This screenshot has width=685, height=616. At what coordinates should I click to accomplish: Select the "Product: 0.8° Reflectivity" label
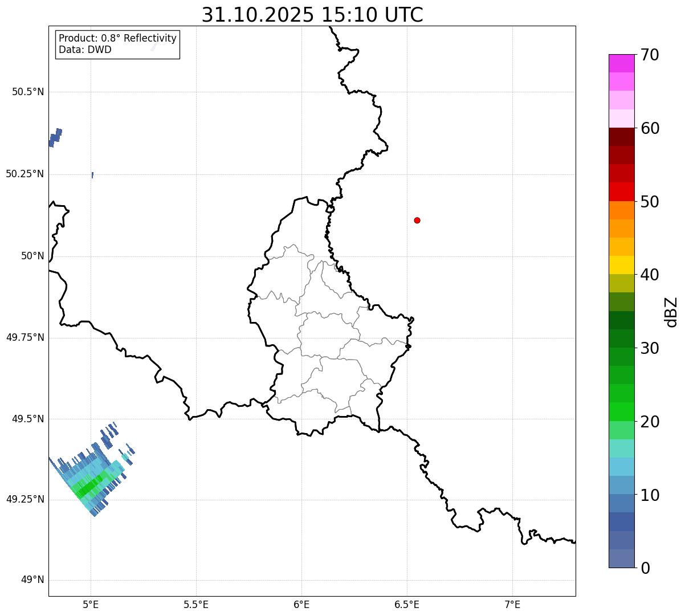(118, 38)
